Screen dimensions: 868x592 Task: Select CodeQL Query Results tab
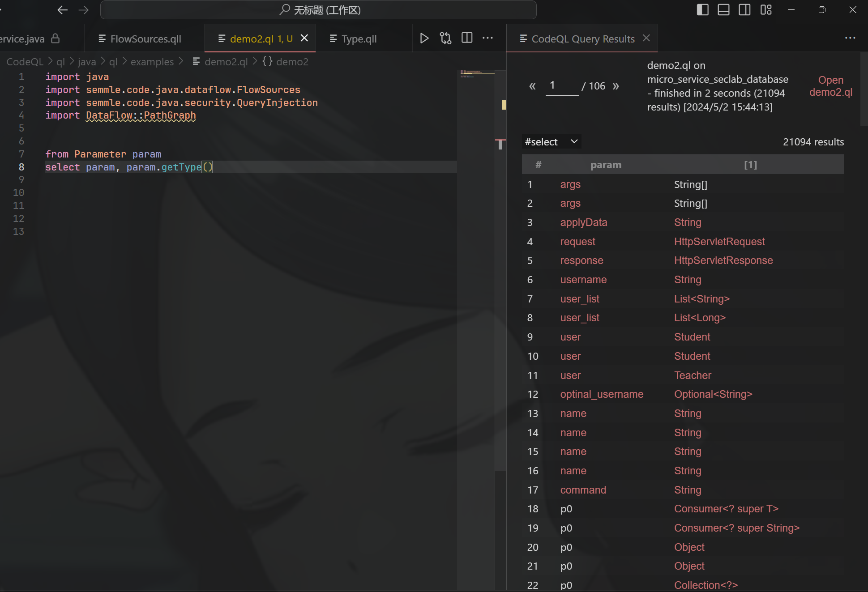(x=583, y=39)
